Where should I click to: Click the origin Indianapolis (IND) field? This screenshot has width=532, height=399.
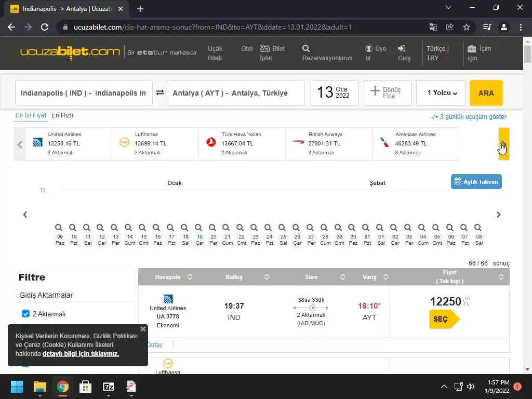[84, 93]
